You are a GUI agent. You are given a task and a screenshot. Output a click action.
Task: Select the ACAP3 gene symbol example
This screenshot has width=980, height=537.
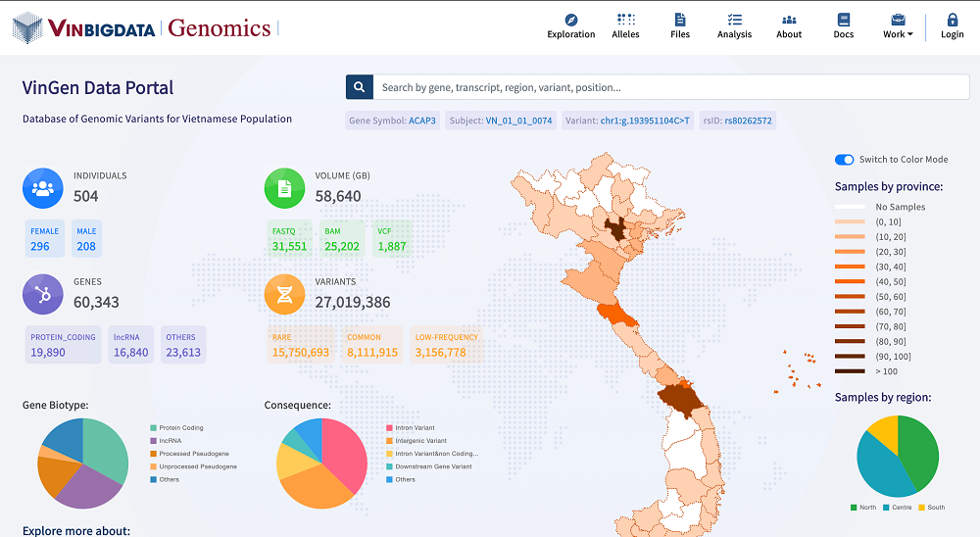(x=421, y=122)
